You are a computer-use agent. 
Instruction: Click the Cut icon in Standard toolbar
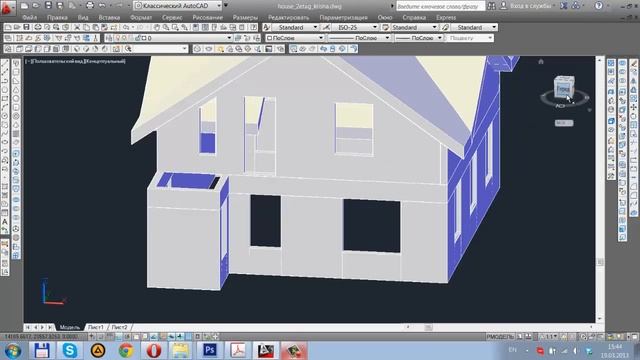pyautogui.click(x=77, y=27)
